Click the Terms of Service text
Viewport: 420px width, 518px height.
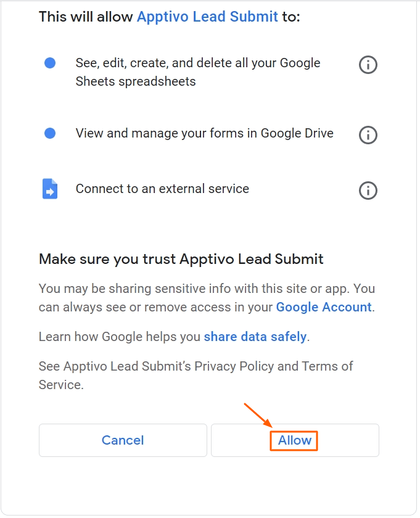(327, 366)
